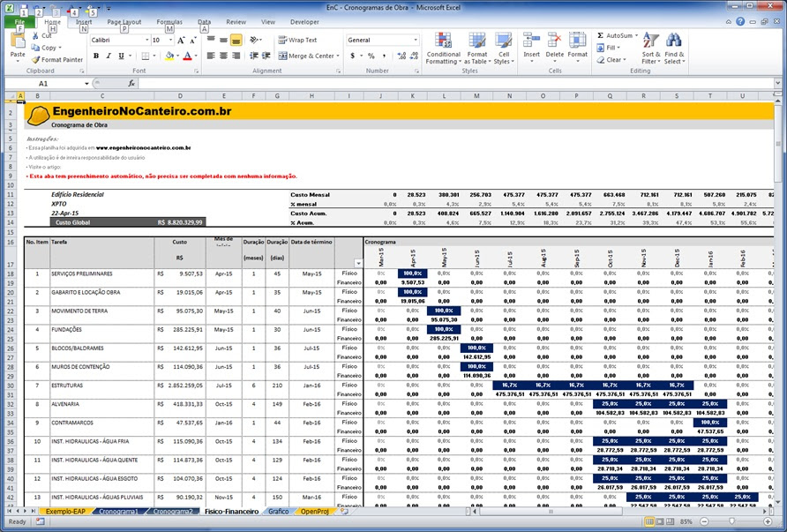
Task: Click the Format Painter brush icon
Action: click(36, 60)
